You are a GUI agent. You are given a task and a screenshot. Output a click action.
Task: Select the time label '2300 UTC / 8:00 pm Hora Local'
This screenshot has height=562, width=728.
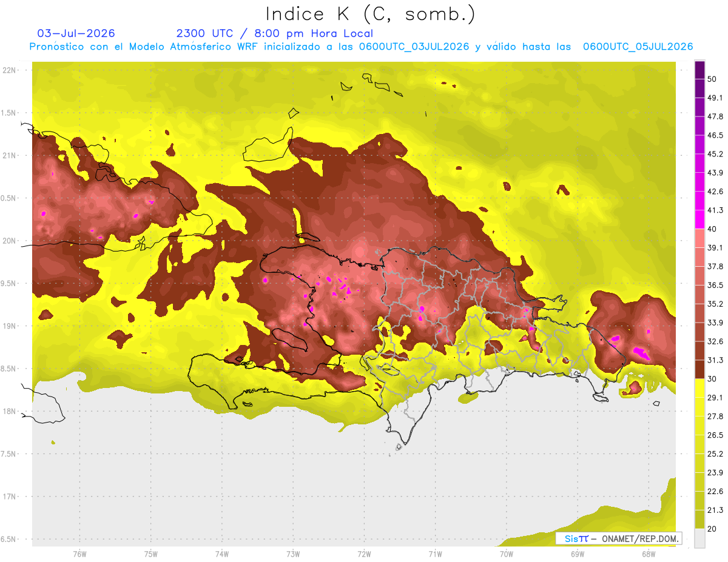point(275,33)
